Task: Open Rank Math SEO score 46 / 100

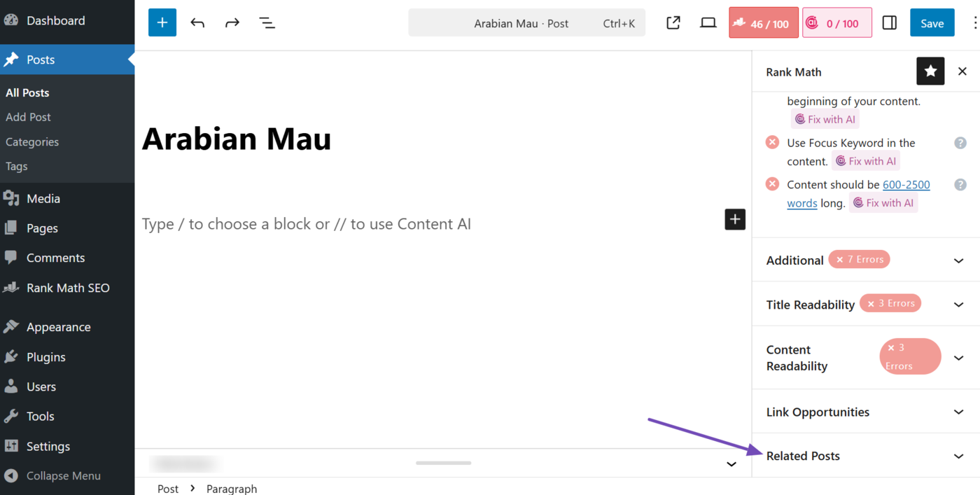Action: click(764, 23)
